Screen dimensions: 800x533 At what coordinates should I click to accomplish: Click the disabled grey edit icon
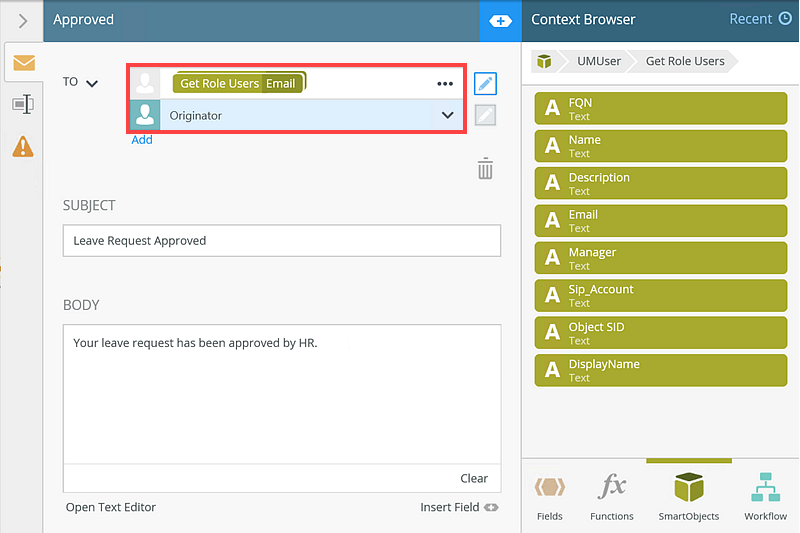(x=485, y=115)
